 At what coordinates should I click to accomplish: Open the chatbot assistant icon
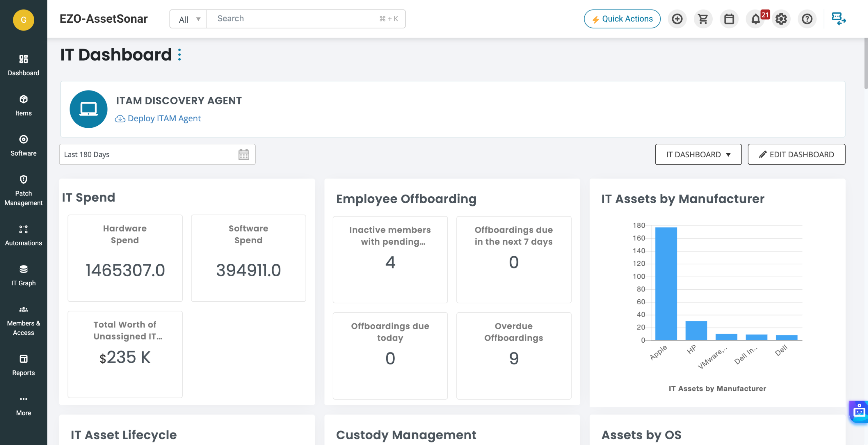tap(859, 412)
